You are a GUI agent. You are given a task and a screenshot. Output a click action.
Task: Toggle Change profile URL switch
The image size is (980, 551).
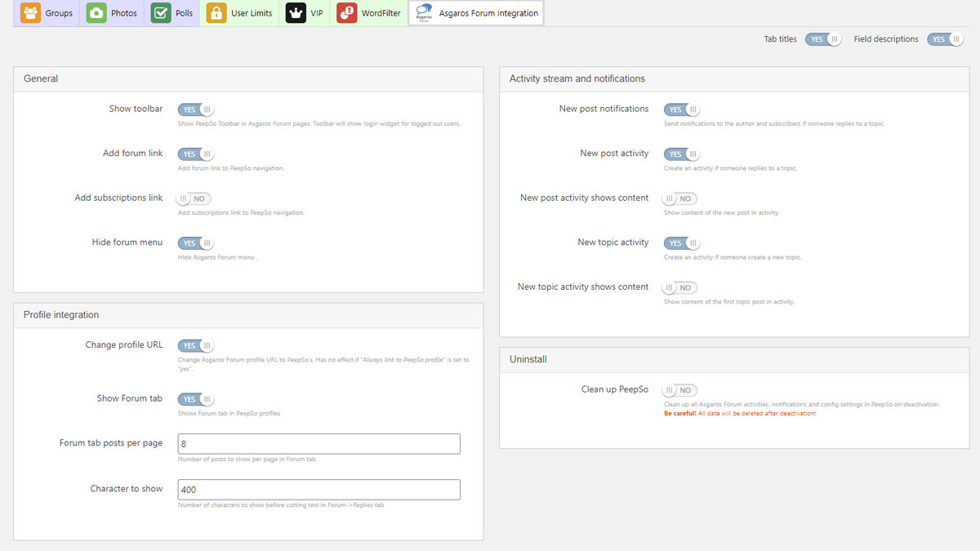click(x=196, y=346)
